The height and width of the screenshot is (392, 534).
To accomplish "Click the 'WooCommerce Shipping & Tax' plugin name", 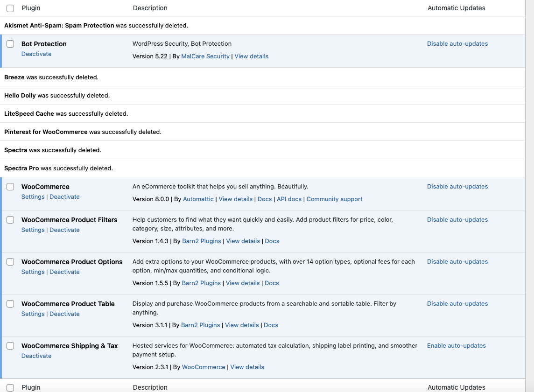I will point(70,346).
